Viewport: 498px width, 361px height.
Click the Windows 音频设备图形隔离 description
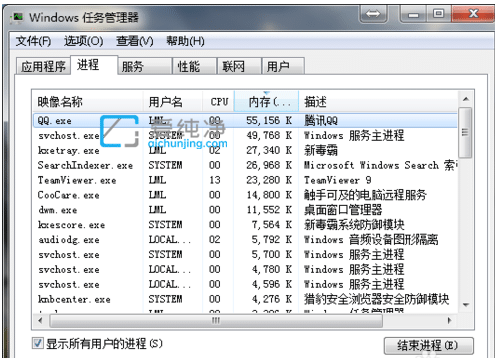371,239
